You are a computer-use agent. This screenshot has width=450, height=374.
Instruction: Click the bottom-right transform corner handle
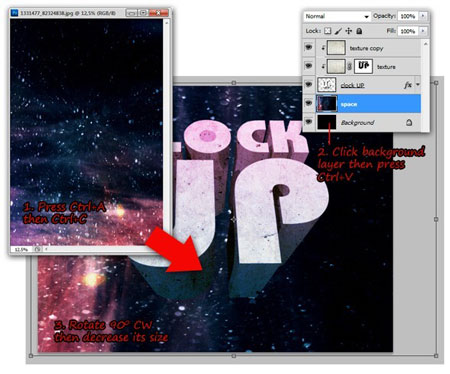click(x=436, y=356)
